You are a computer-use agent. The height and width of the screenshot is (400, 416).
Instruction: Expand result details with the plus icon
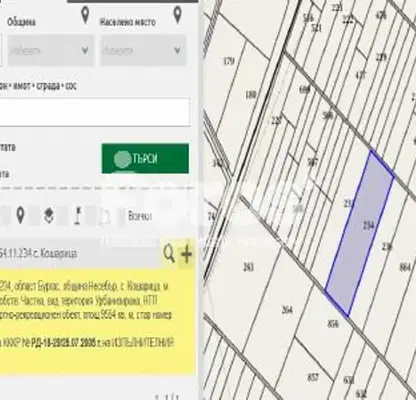186,254
